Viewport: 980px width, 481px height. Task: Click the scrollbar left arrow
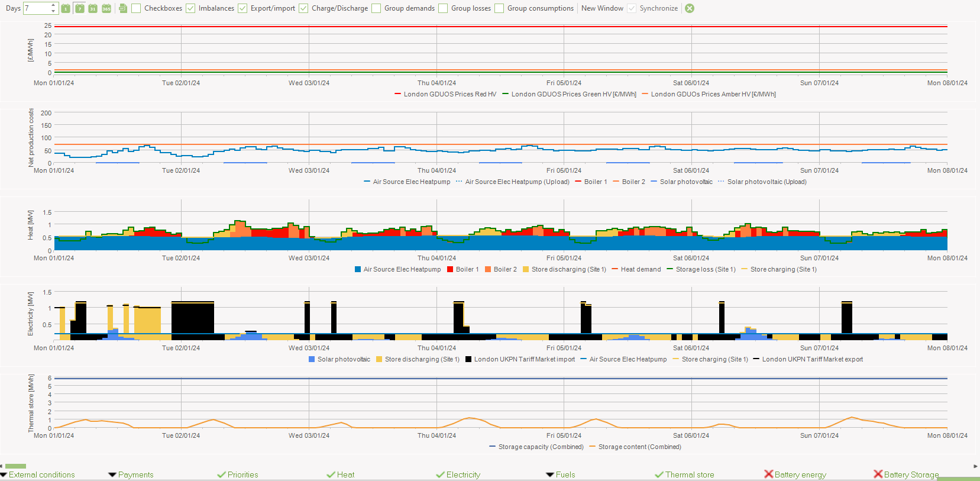2,466
